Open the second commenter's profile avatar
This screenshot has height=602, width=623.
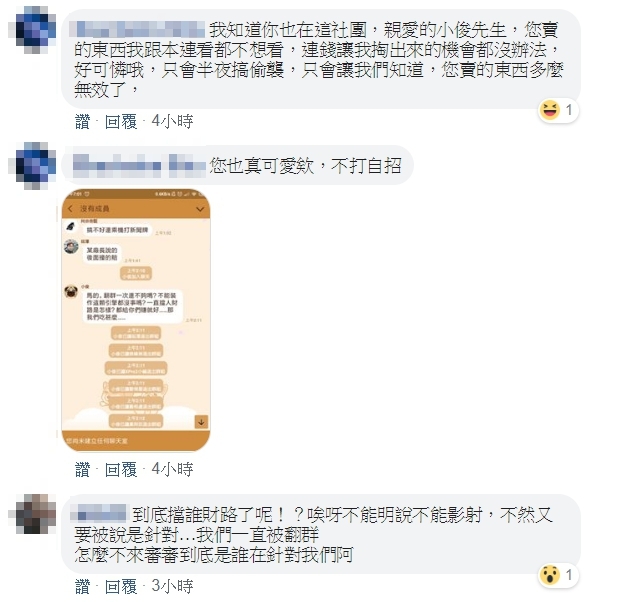32,165
